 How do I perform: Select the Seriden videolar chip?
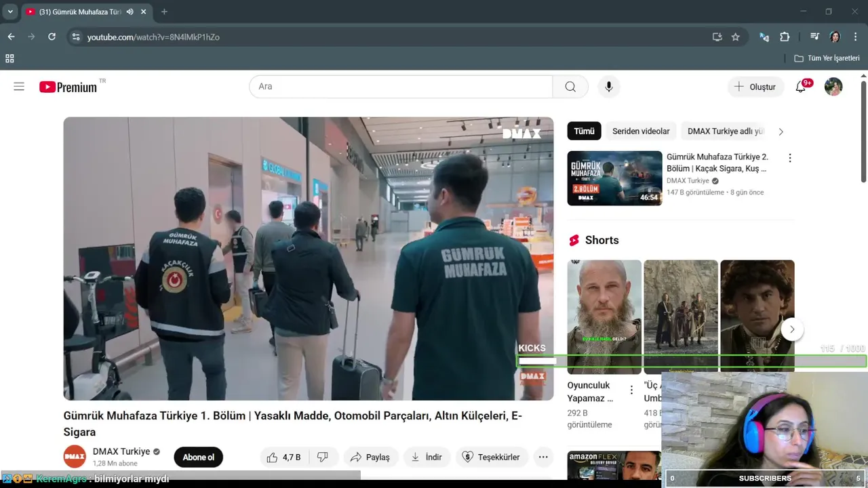tap(641, 131)
